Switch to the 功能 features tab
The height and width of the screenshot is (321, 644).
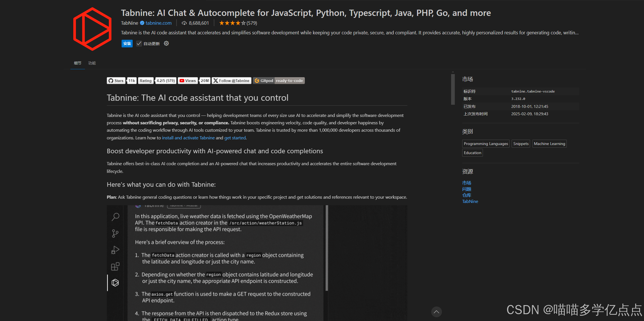point(92,63)
